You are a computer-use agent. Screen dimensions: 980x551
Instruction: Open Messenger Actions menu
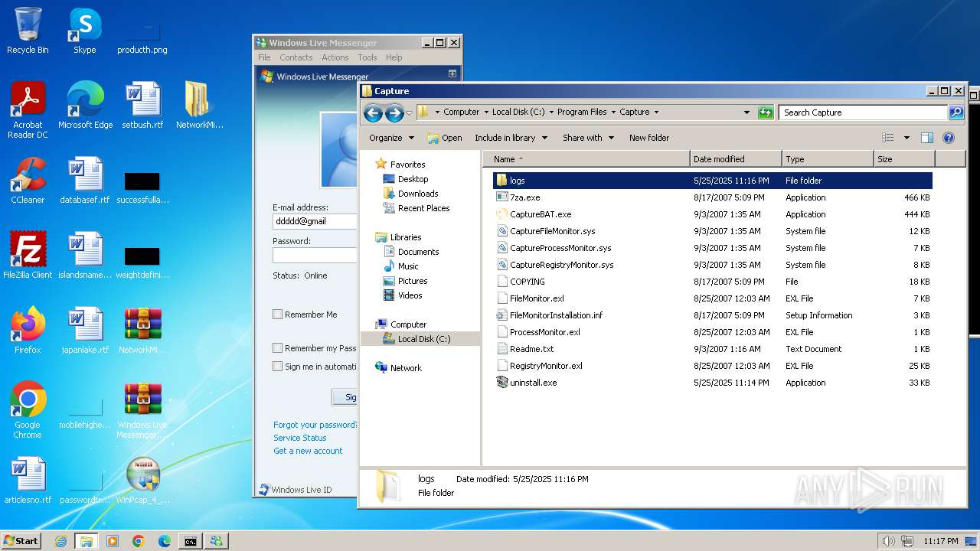tap(335, 57)
